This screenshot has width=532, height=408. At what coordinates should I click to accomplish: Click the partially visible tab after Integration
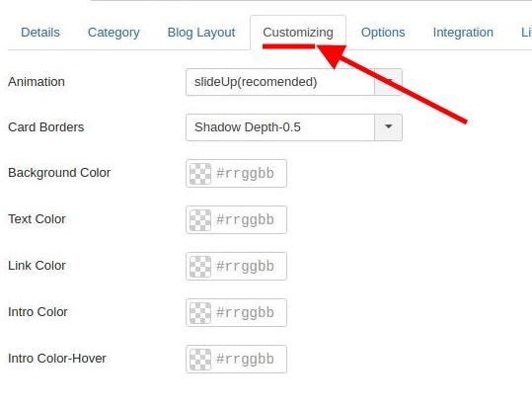coord(525,33)
